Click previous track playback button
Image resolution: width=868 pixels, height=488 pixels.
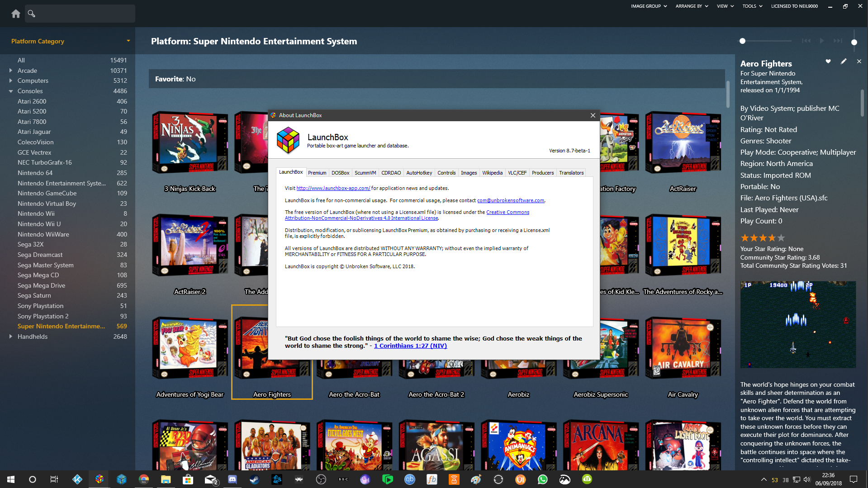tap(806, 41)
